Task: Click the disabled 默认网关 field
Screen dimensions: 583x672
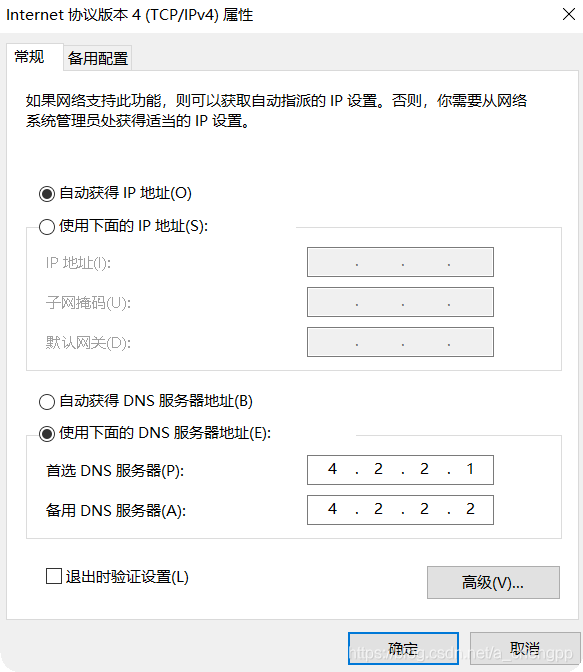Action: (x=400, y=342)
